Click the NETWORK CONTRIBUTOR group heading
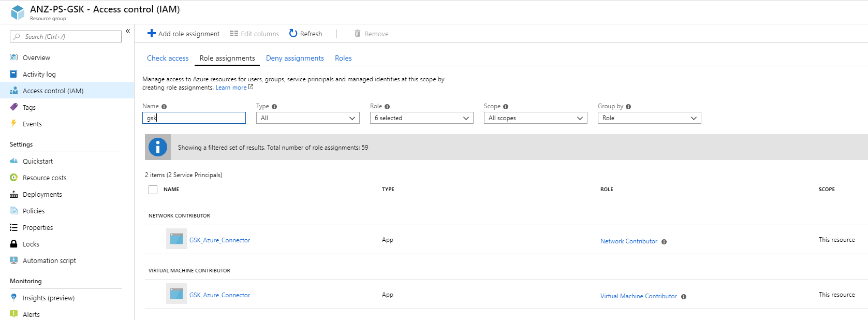 point(179,216)
